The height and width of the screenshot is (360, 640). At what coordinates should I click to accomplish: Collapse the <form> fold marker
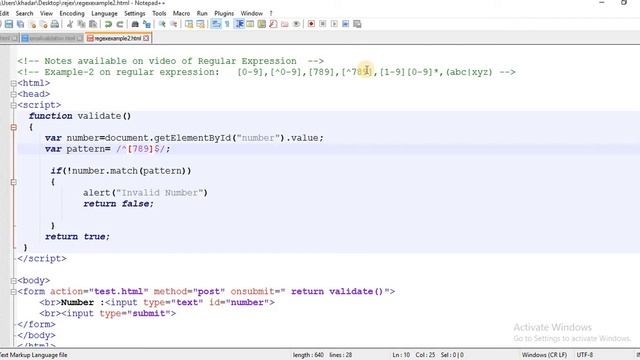(13, 292)
